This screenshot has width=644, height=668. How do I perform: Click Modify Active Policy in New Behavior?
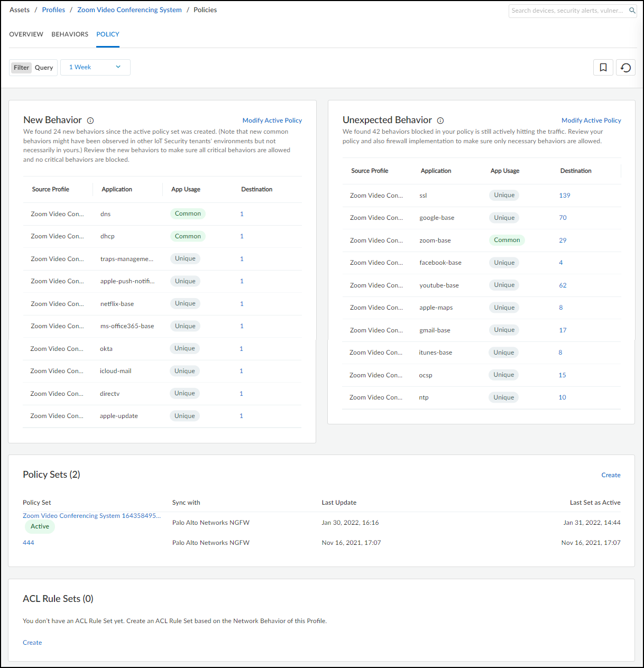click(272, 120)
